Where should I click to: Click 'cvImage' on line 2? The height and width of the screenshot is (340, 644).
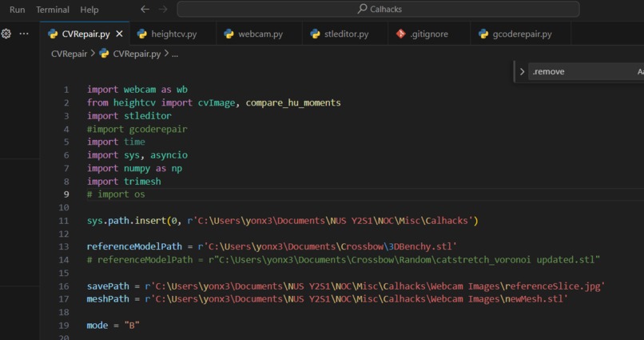[217, 102]
